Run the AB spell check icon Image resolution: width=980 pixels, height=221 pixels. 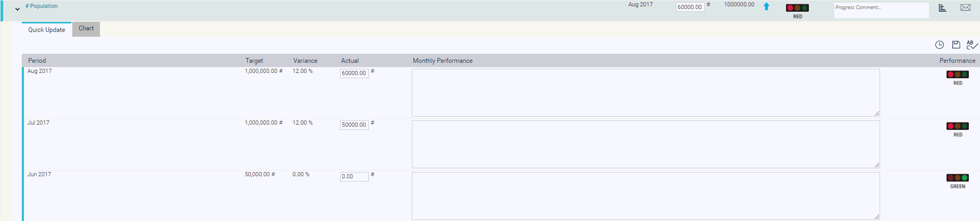tap(972, 45)
